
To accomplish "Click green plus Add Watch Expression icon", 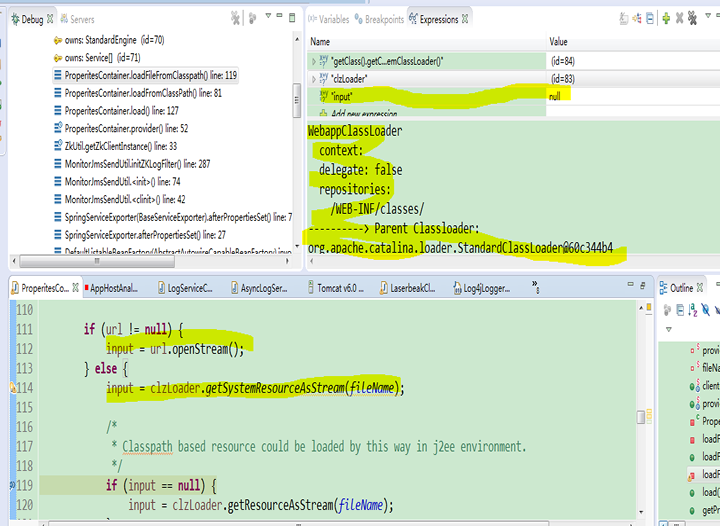I will tap(666, 18).
